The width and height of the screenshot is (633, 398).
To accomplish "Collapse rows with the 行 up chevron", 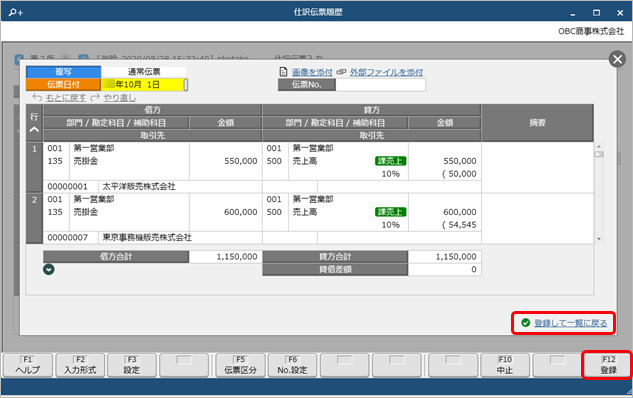I will pos(34,130).
